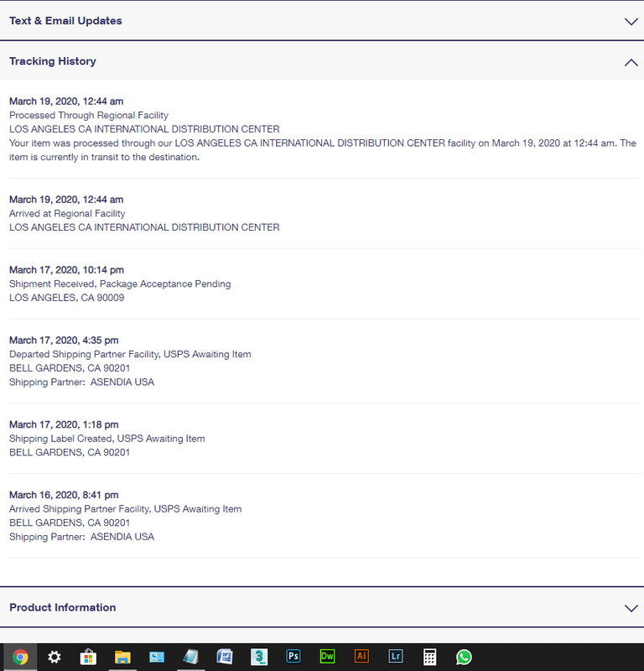Click the Processed Through Regional Facility status
This screenshot has height=671, width=644.
[89, 115]
